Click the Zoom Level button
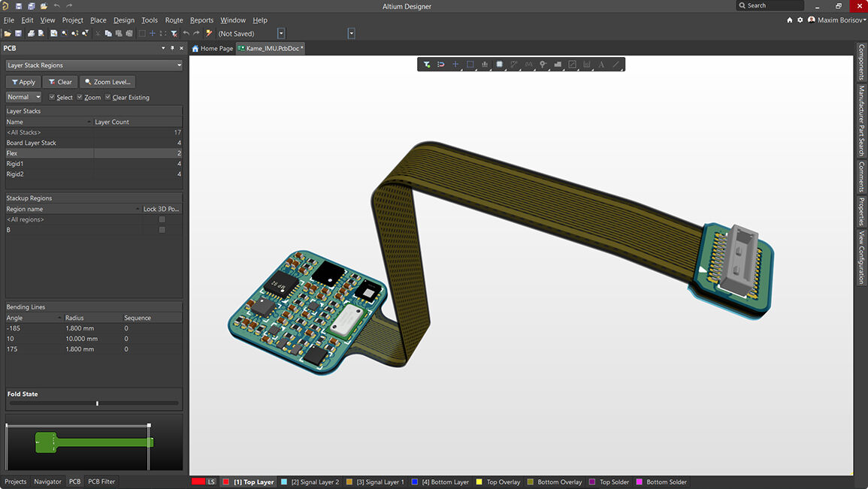868x489 pixels. click(107, 82)
